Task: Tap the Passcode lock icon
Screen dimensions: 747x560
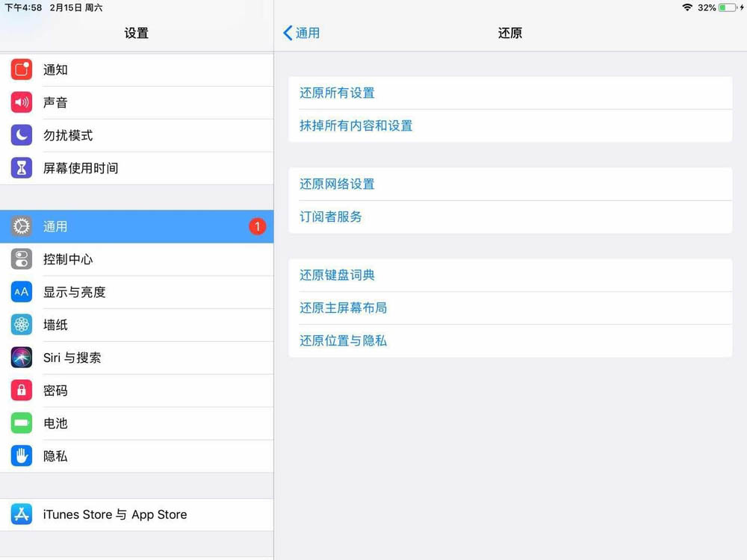Action: pos(22,391)
